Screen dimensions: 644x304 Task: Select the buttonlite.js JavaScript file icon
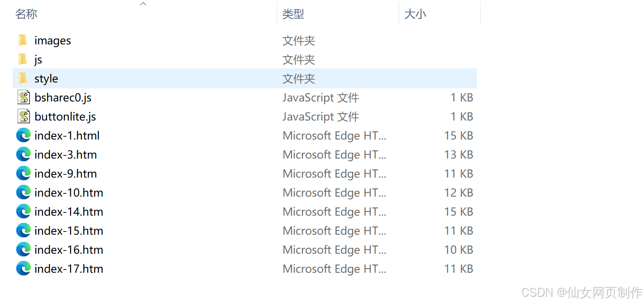coord(24,116)
